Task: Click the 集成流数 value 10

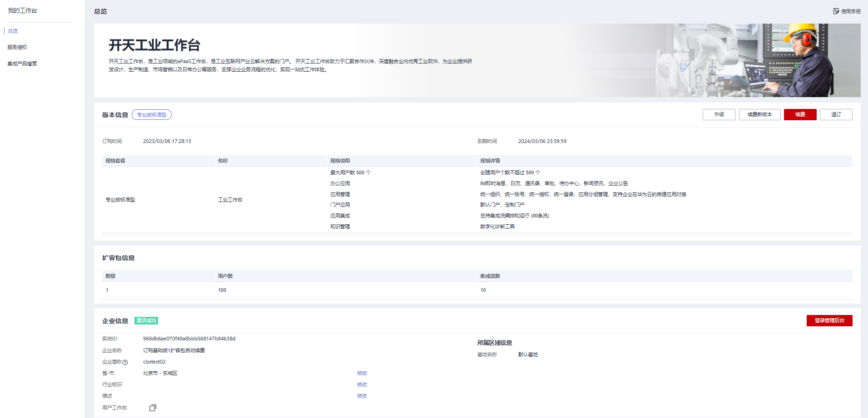Action: pos(483,290)
